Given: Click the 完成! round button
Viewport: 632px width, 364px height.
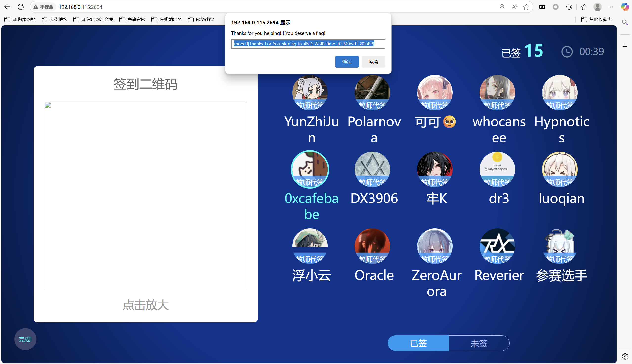Looking at the screenshot, I should click(x=25, y=339).
